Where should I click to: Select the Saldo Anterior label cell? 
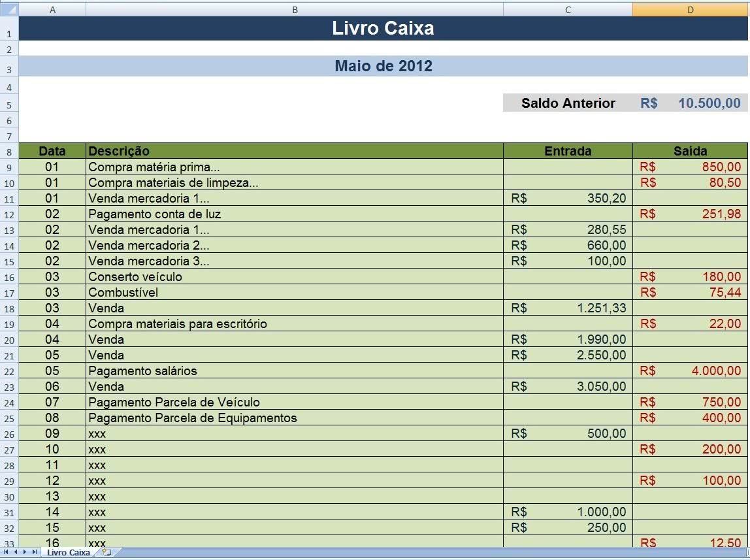568,103
